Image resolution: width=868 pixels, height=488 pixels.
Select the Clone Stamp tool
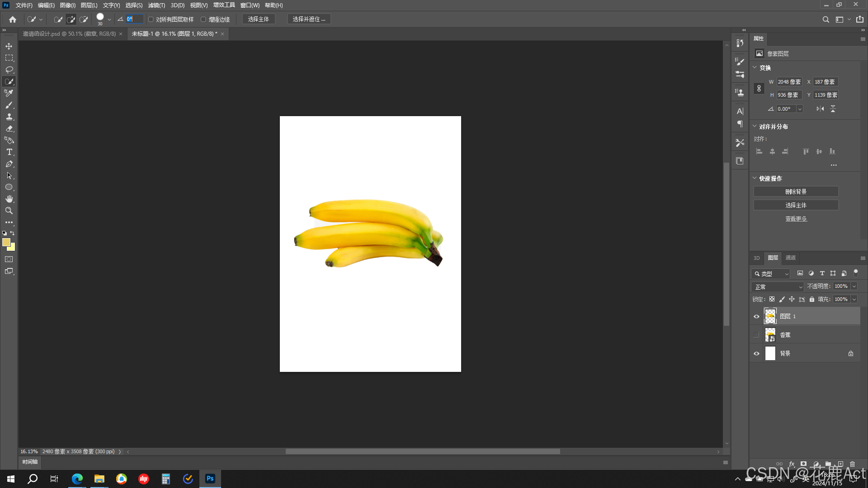pyautogui.click(x=9, y=117)
